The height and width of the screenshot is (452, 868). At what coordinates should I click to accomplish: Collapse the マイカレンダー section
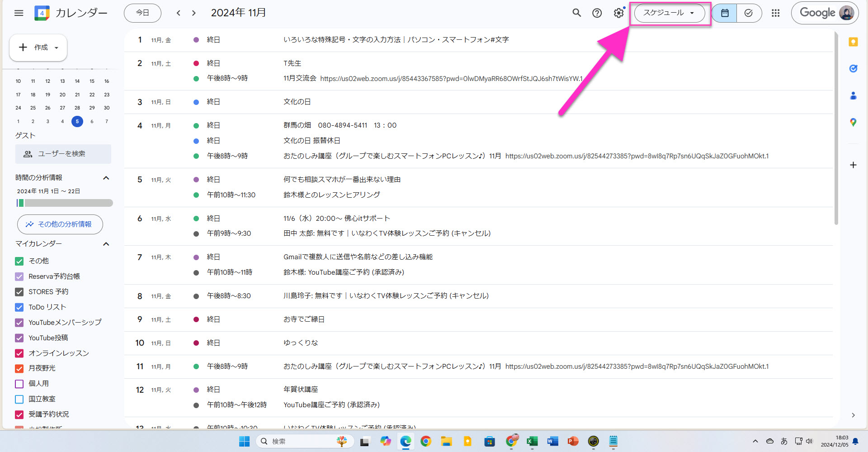106,244
